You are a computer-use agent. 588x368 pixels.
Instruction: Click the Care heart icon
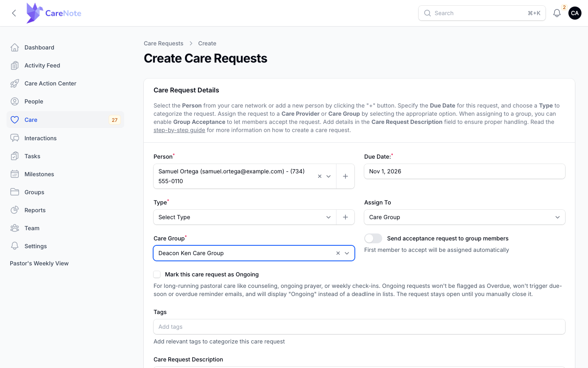coord(15,120)
